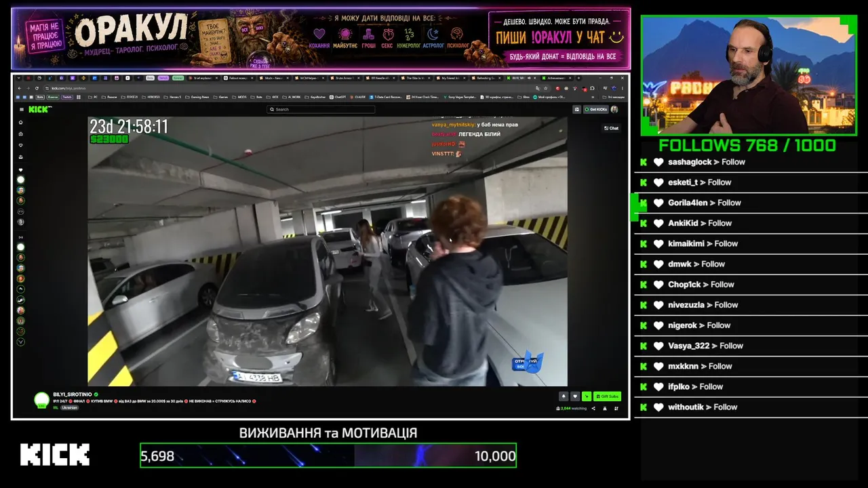Click the nivezuzla follow alert row
The image size is (868, 488).
tap(751, 305)
